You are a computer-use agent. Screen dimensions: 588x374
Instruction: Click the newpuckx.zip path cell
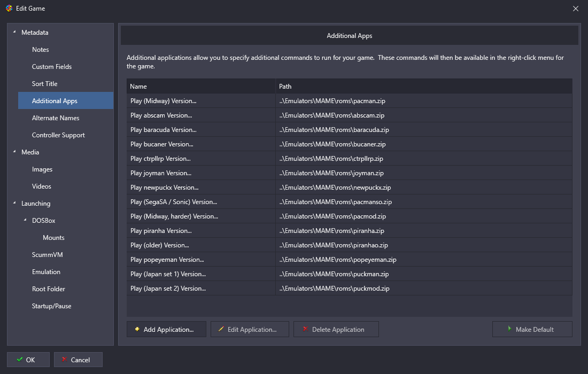(x=424, y=188)
